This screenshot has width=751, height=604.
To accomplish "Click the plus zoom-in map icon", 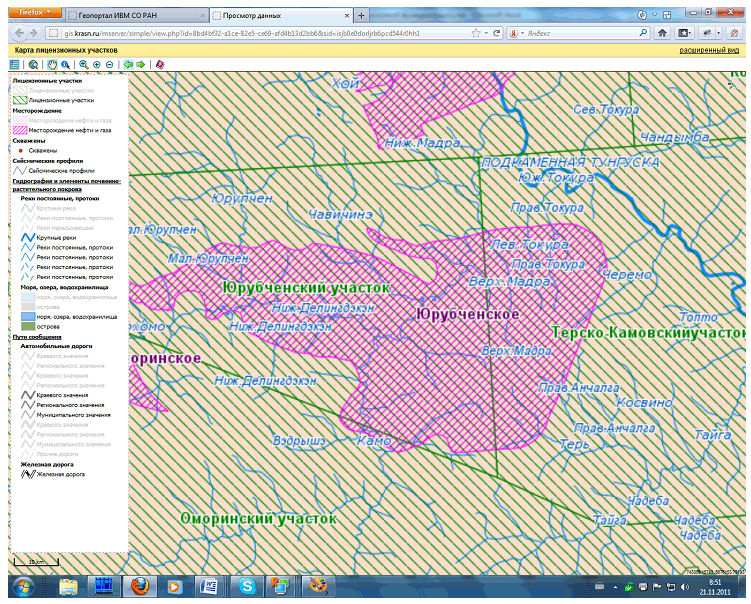I will tap(97, 64).
